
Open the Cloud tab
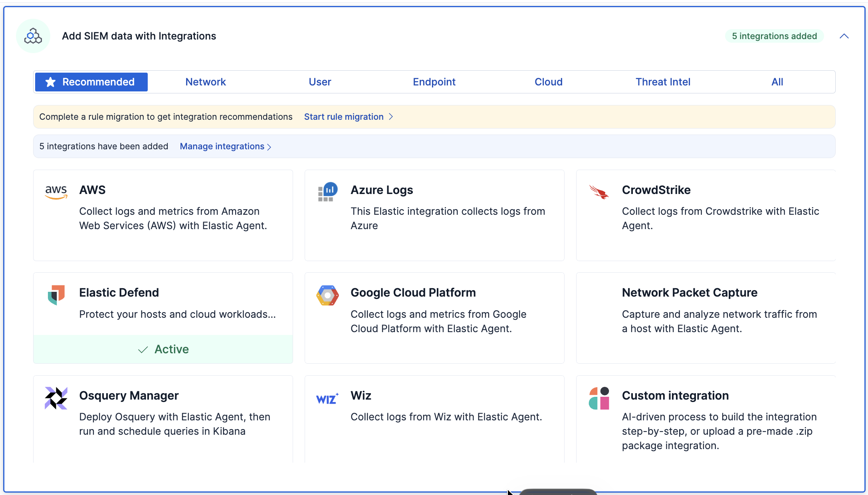tap(549, 82)
